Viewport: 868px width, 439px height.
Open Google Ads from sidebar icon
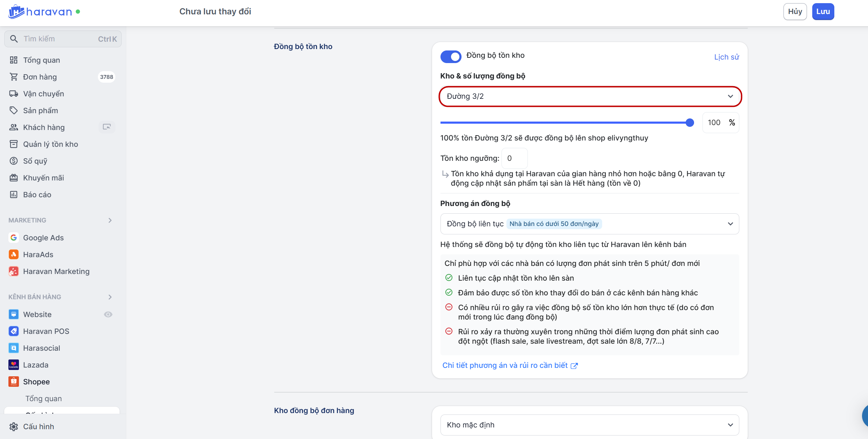[14, 238]
